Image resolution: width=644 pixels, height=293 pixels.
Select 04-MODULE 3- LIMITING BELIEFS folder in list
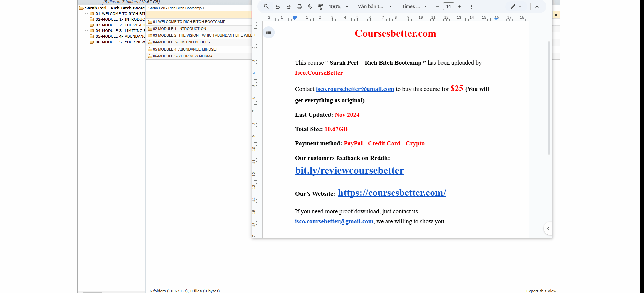(181, 42)
